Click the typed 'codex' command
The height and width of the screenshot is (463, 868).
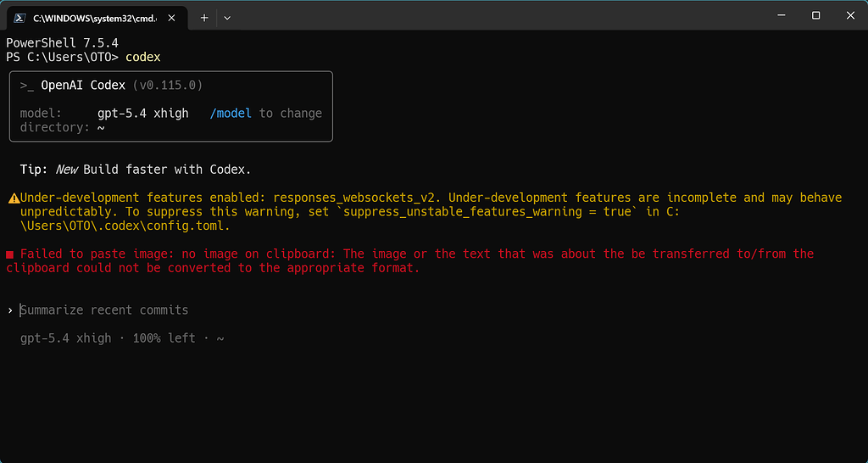click(142, 57)
